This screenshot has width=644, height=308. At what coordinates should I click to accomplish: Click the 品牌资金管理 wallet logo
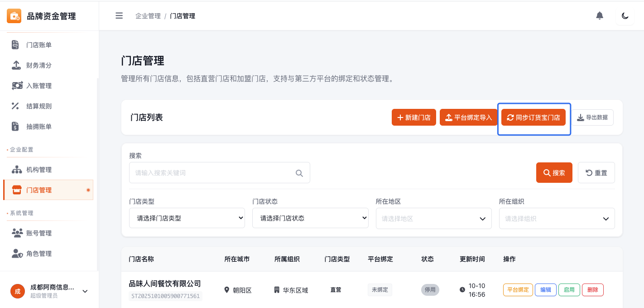pos(14,16)
